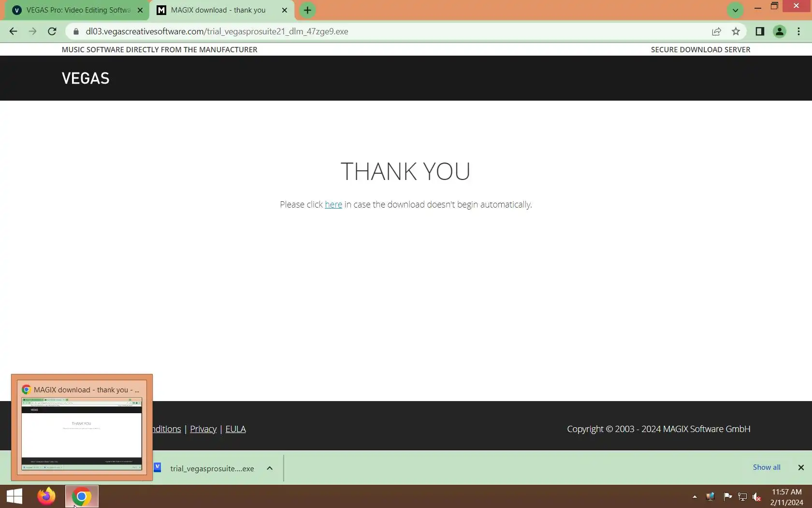Viewport: 812px width, 508px height.
Task: Click the 'here' download link
Action: coord(333,205)
